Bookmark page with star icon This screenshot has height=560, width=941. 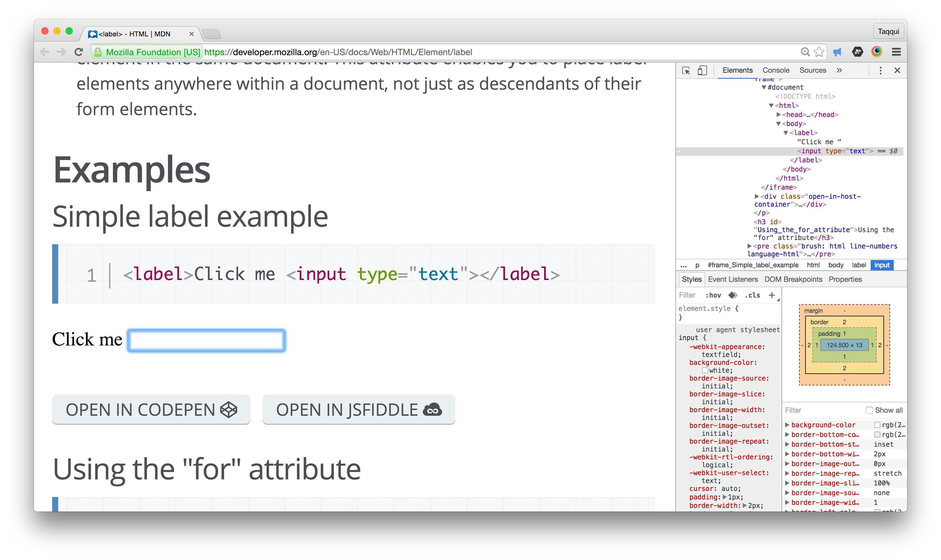[x=819, y=52]
